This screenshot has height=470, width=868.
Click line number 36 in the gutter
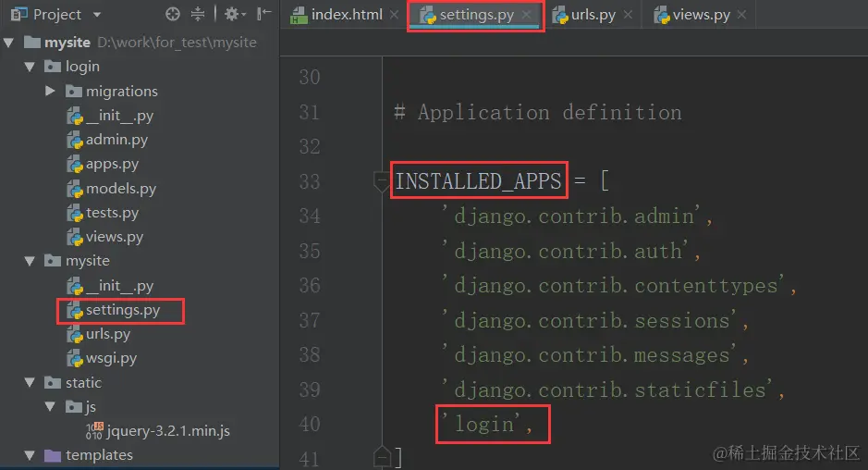click(310, 286)
